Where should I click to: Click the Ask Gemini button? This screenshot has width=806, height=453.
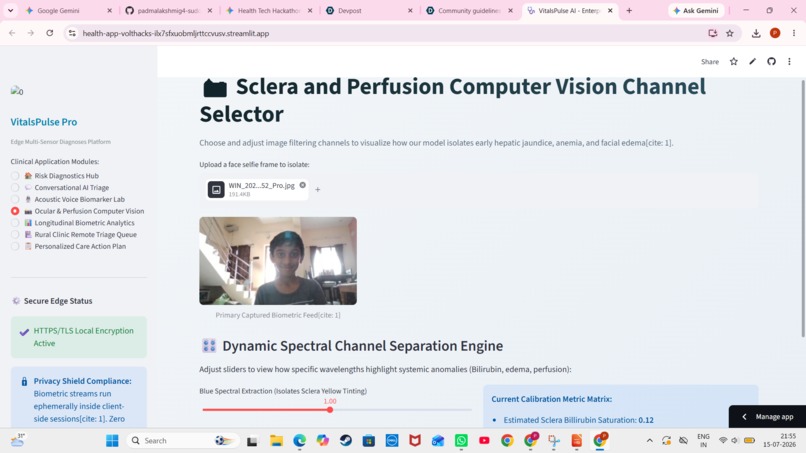point(696,10)
